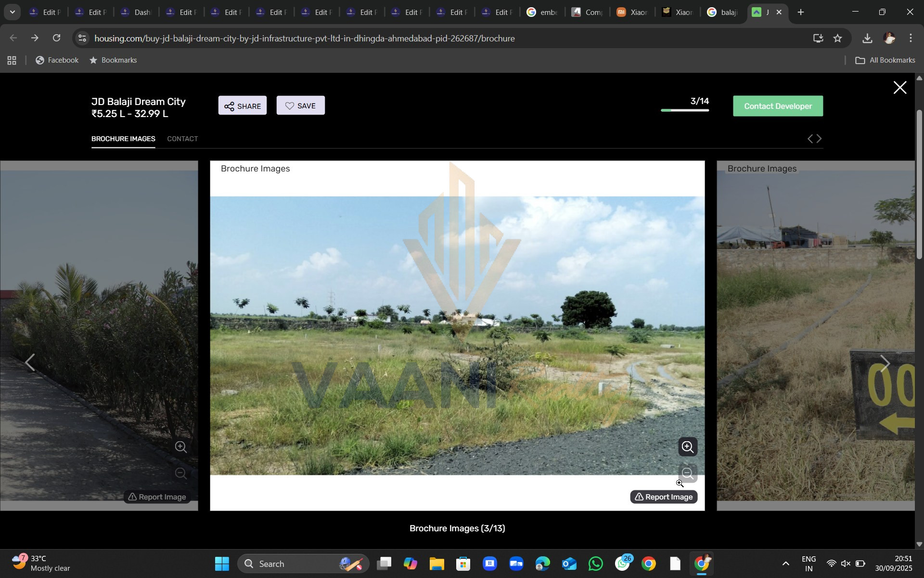Click the zoom-out magnifier on center image

click(688, 473)
